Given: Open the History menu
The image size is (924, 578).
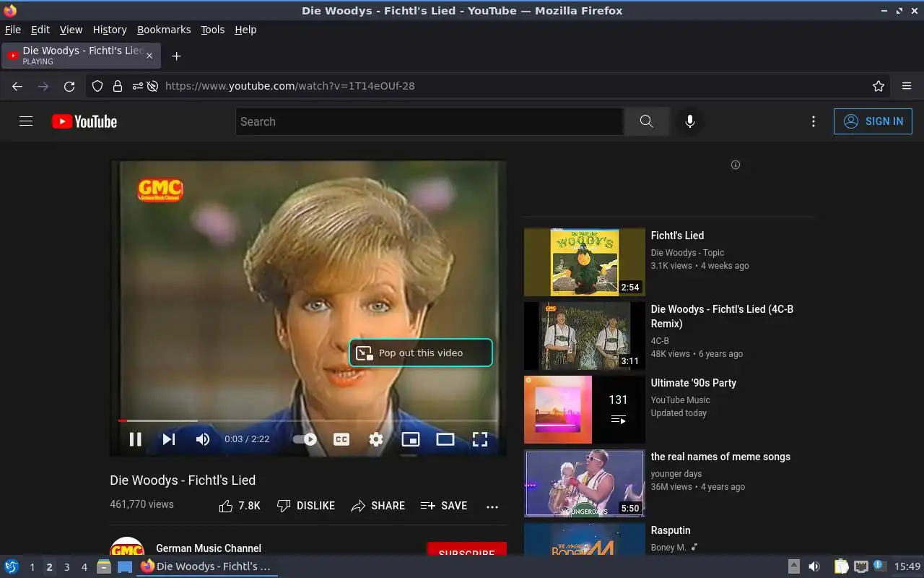Looking at the screenshot, I should pos(110,30).
